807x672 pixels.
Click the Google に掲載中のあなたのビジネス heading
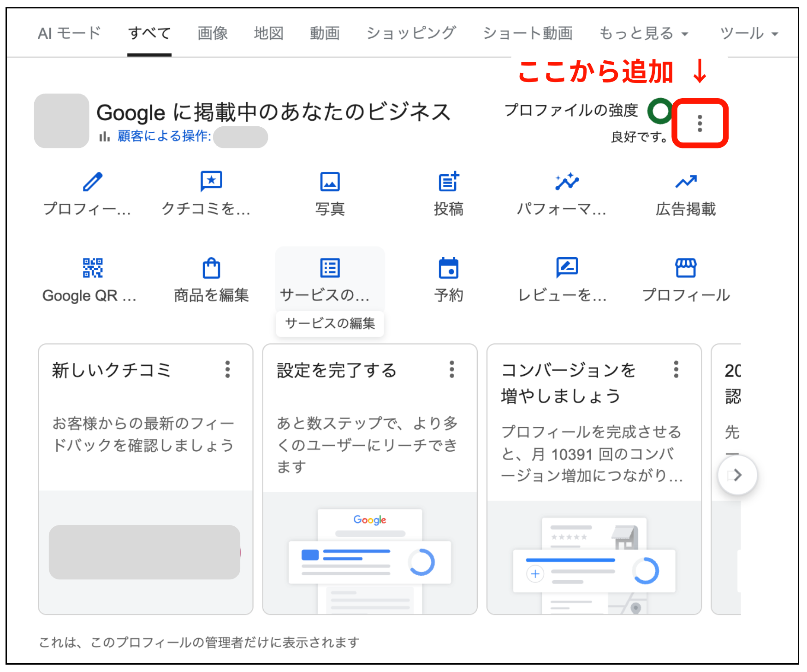click(273, 112)
